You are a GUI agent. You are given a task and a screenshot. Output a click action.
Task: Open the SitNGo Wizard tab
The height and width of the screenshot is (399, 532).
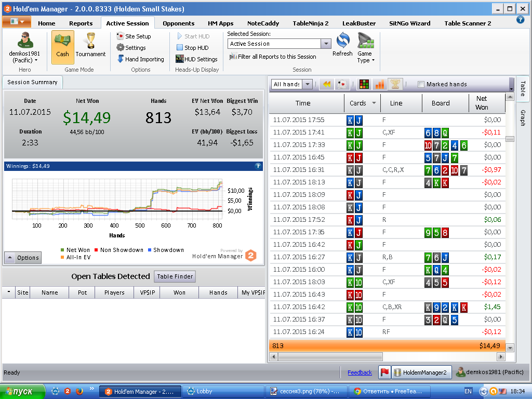[409, 23]
